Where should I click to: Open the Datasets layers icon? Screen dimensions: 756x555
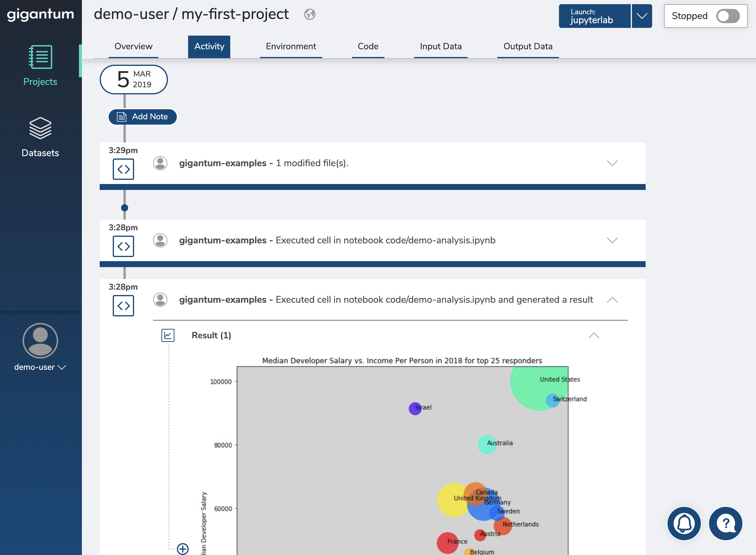click(x=40, y=128)
